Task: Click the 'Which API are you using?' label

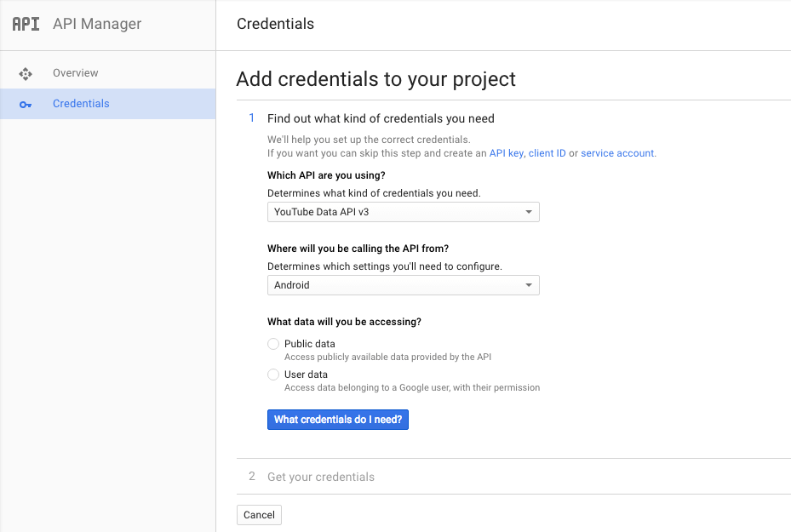Action: [x=326, y=175]
